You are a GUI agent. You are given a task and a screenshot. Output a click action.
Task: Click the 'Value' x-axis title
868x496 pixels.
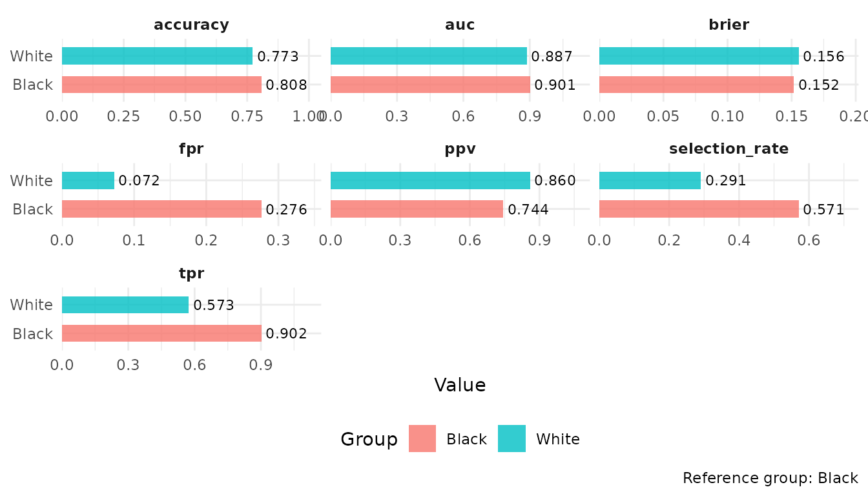click(460, 386)
